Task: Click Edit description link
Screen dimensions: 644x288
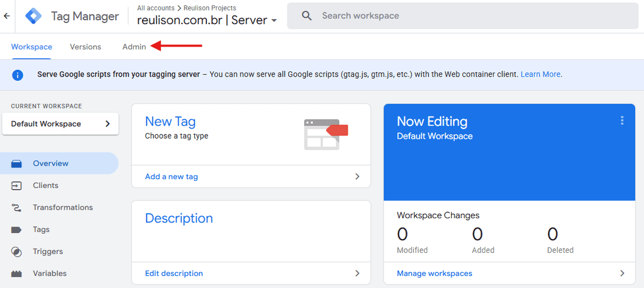Action: coord(174,273)
